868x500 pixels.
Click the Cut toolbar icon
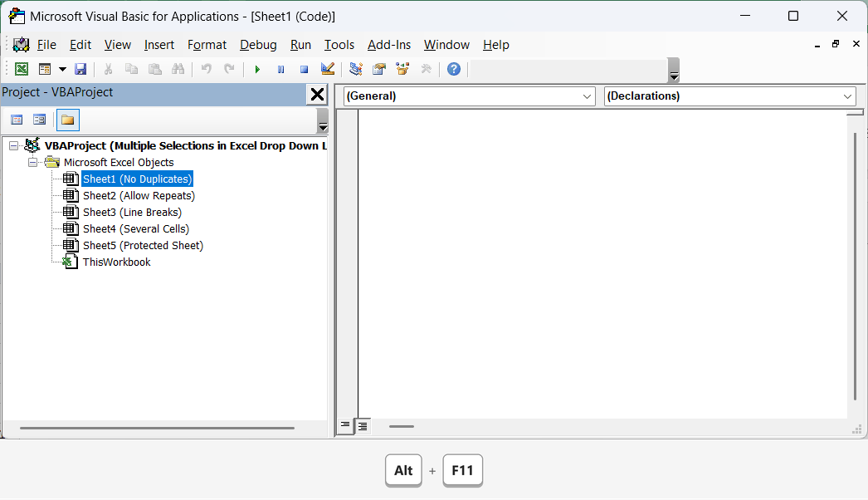pos(109,69)
